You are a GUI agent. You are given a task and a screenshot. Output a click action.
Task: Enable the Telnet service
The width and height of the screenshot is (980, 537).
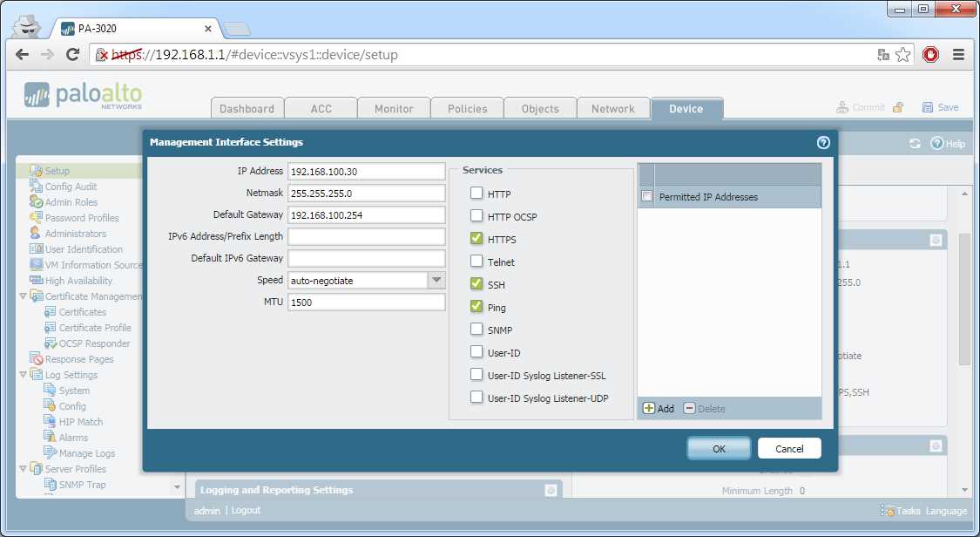pos(476,262)
